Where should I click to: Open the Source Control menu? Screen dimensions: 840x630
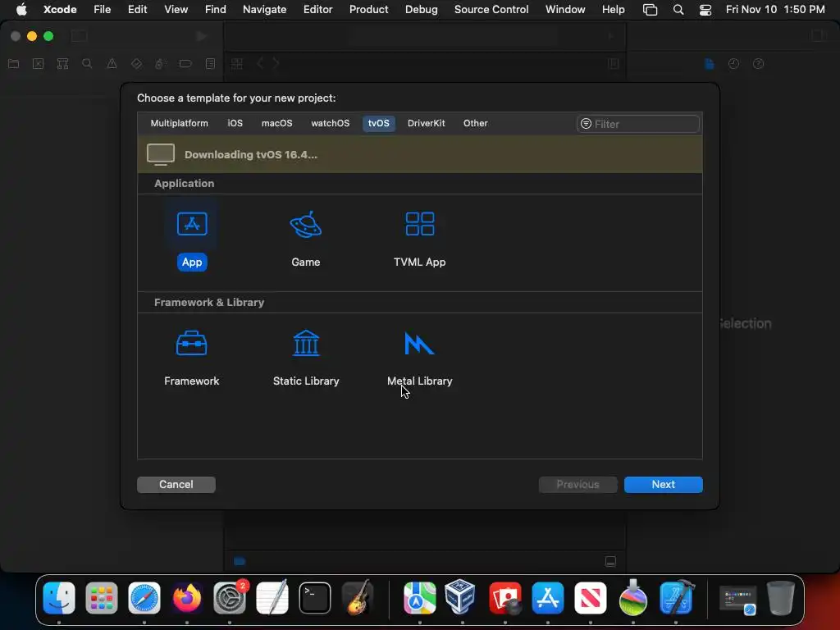pyautogui.click(x=491, y=9)
